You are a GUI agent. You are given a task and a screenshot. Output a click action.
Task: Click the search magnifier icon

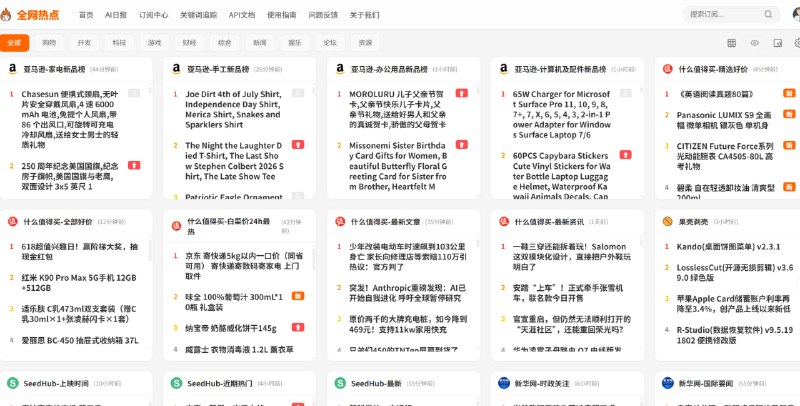pos(768,14)
